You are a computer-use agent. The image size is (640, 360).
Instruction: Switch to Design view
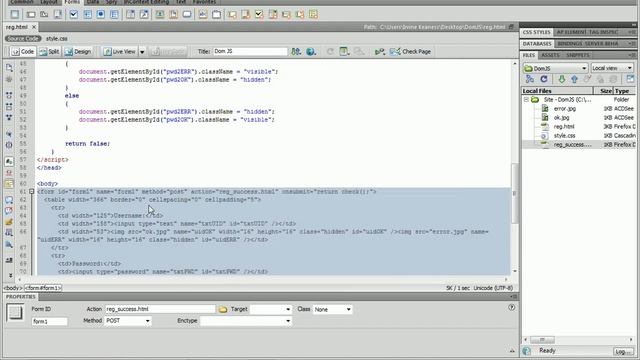(78, 51)
